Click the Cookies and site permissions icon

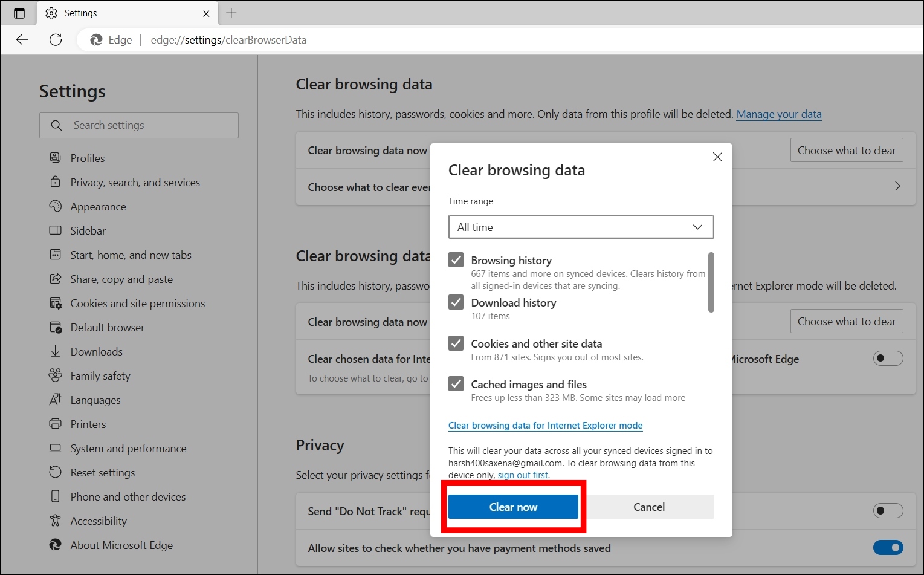coord(55,303)
